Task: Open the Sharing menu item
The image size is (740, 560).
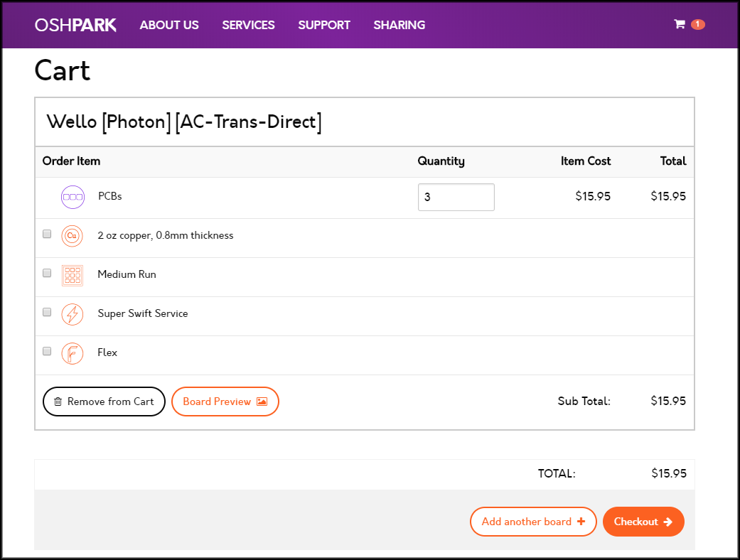Action: coord(399,25)
